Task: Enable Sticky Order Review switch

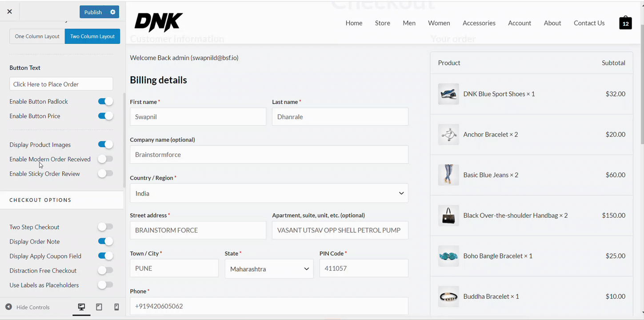Action: click(105, 173)
